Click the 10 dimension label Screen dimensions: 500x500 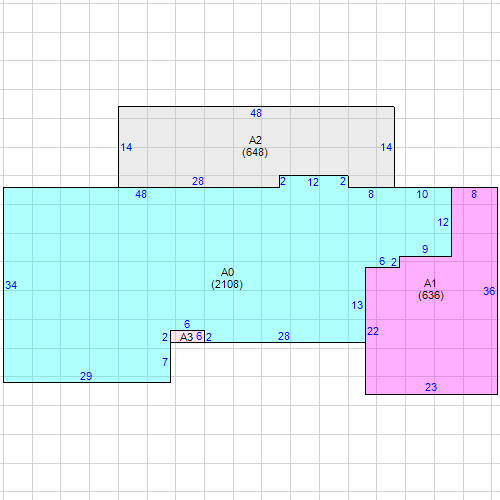click(422, 194)
